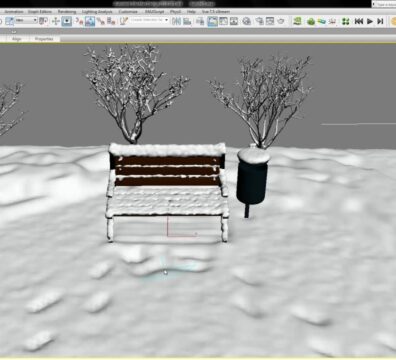
Task: Click the Align tool icon
Action: click(187, 21)
